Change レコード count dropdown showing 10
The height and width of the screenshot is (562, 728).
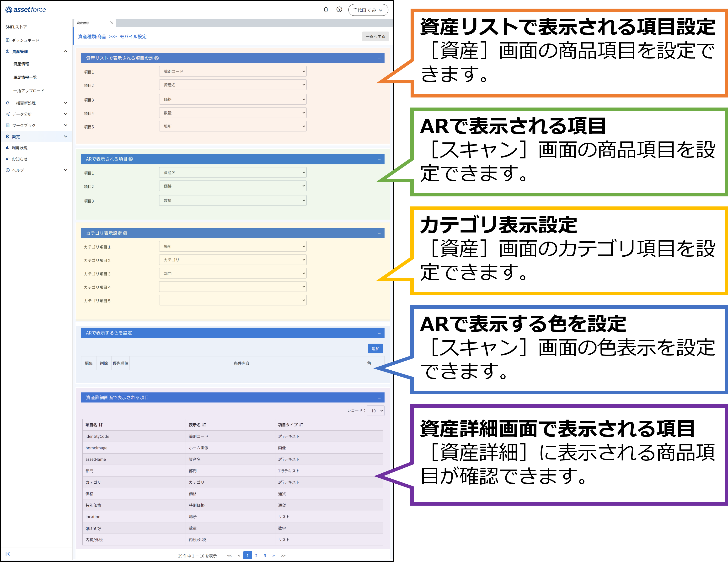pyautogui.click(x=375, y=411)
